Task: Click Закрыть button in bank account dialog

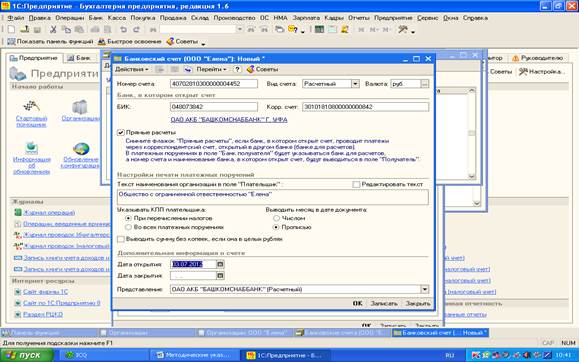Action: (x=418, y=303)
